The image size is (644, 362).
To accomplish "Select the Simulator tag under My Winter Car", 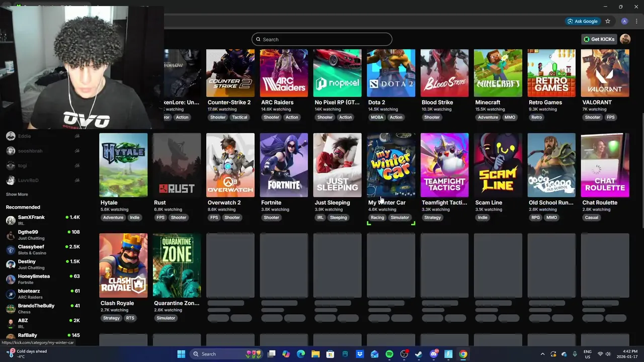I will pos(400,218).
